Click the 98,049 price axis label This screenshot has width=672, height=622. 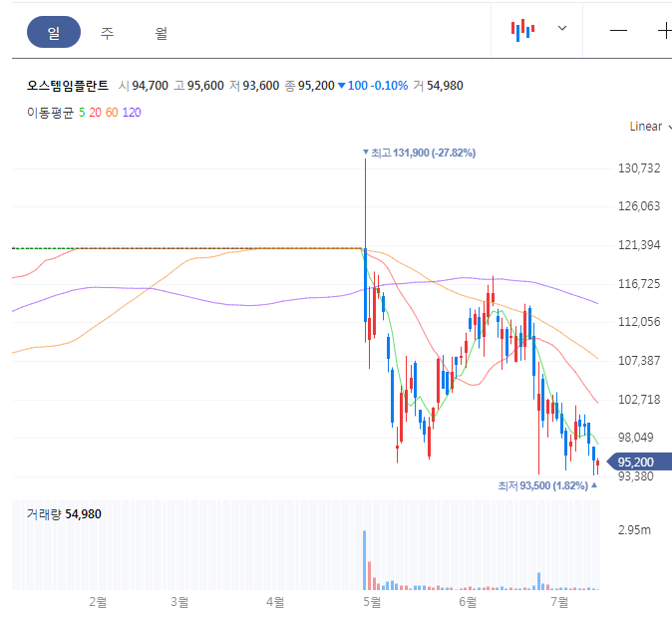pyautogui.click(x=635, y=437)
